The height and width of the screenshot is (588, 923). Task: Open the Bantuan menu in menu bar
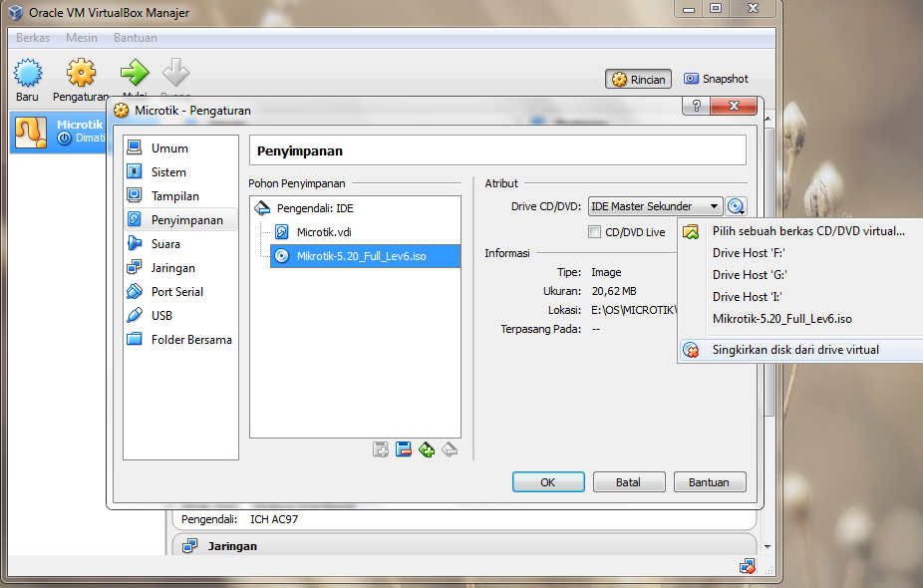click(136, 38)
